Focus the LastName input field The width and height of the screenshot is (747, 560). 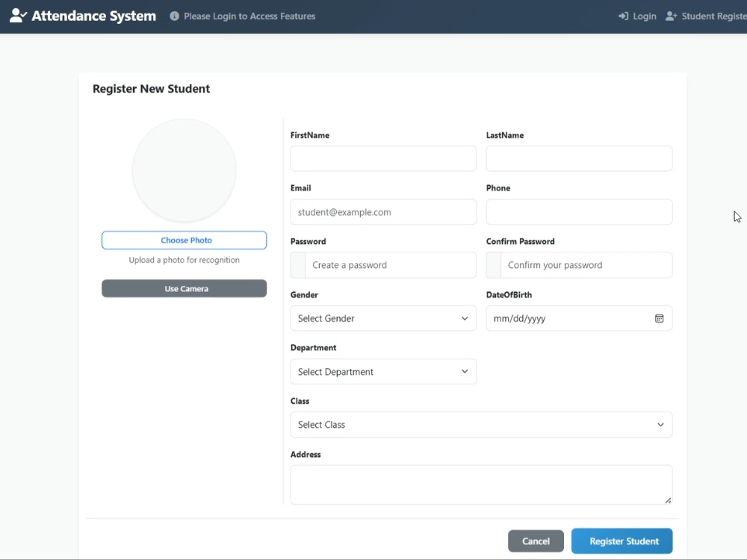pos(579,158)
